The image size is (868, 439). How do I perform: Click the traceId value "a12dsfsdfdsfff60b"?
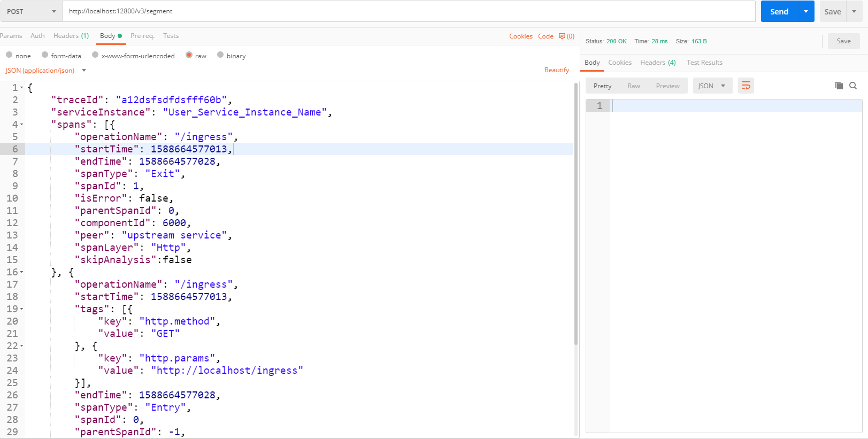pos(171,100)
